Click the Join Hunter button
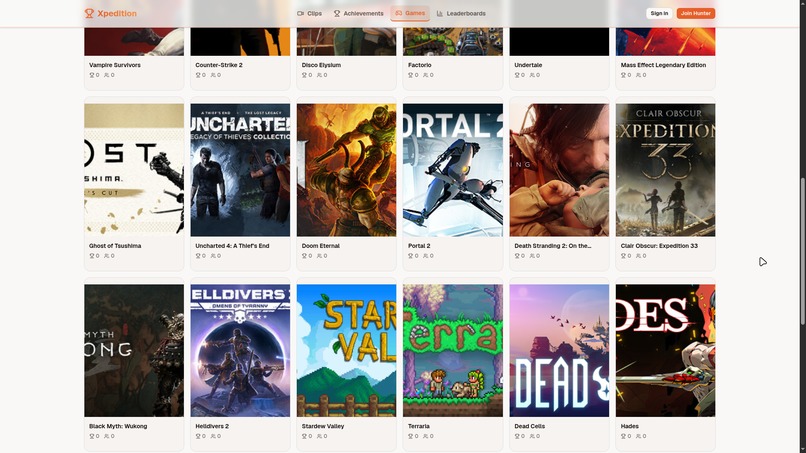The image size is (806, 453). tap(695, 13)
